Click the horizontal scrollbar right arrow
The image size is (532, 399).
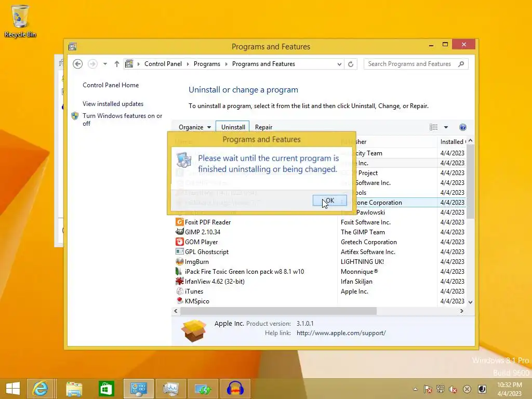pyautogui.click(x=461, y=311)
